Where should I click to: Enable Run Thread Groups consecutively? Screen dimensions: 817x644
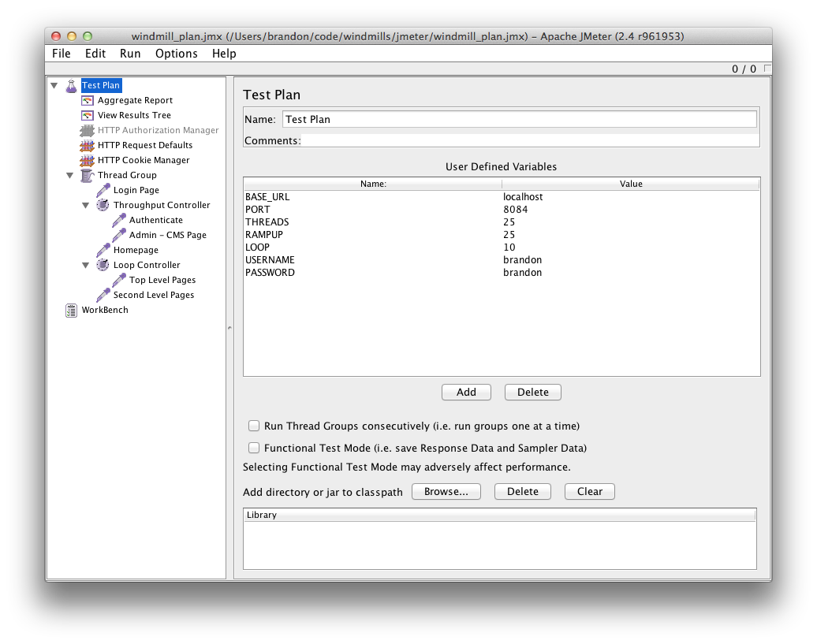254,426
